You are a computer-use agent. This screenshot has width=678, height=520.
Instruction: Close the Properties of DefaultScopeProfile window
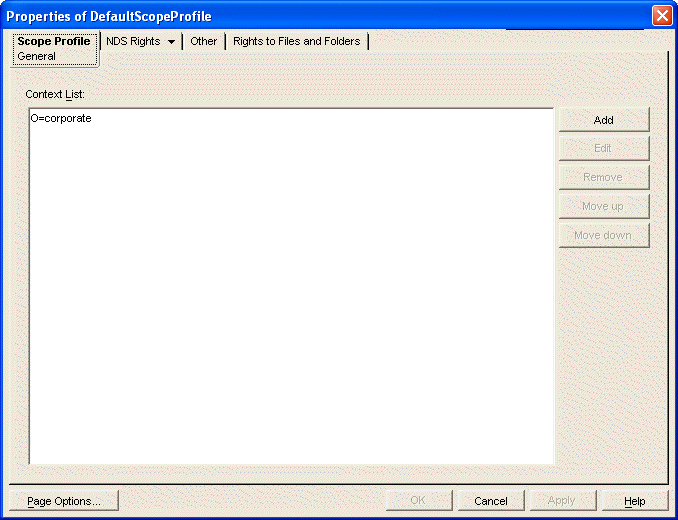click(x=662, y=16)
